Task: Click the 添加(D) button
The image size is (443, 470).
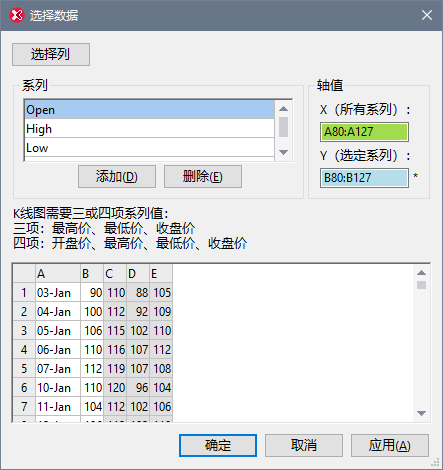Action: tap(117, 177)
